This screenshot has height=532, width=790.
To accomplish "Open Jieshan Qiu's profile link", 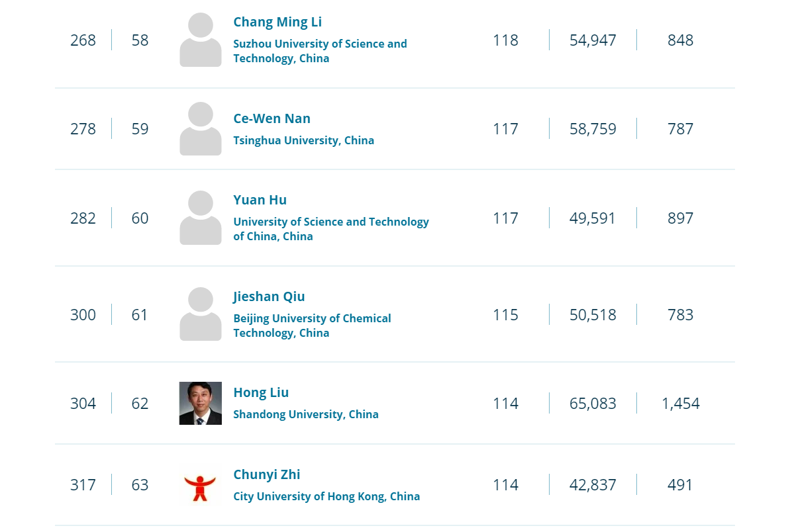I will pyautogui.click(x=269, y=296).
